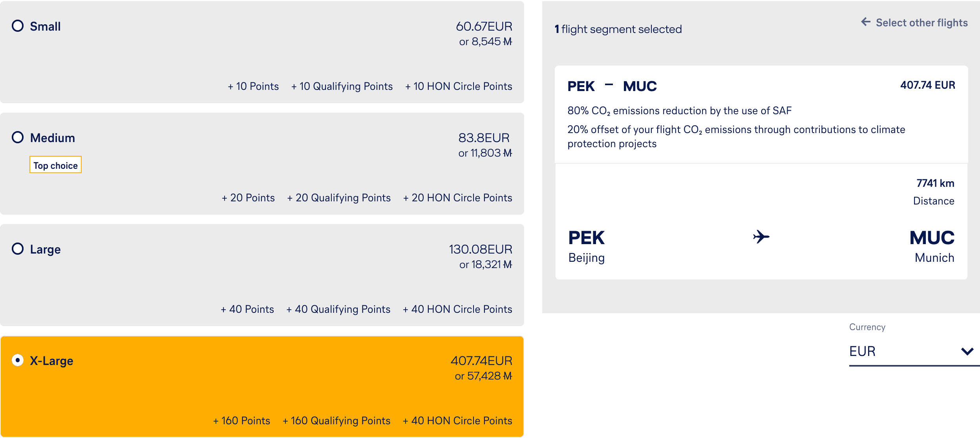Click the back arrow icon beside Select other flights
Screen dimensions: 980x438
pyautogui.click(x=866, y=22)
